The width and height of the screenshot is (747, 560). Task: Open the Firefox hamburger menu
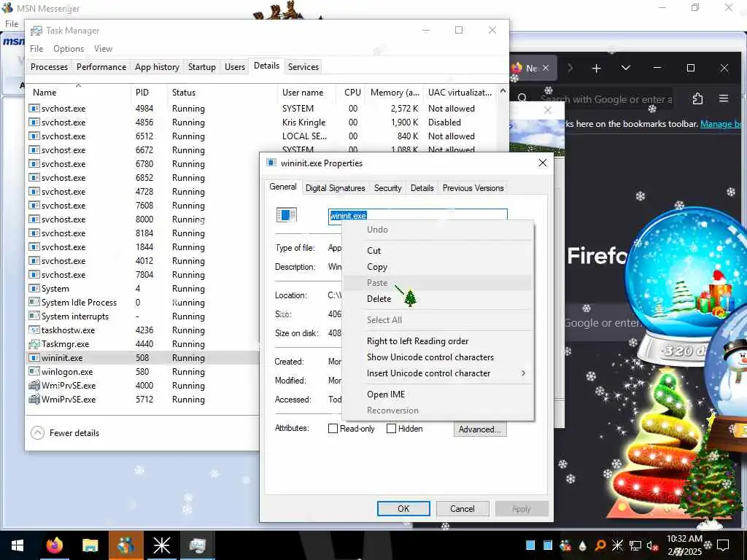(724, 98)
